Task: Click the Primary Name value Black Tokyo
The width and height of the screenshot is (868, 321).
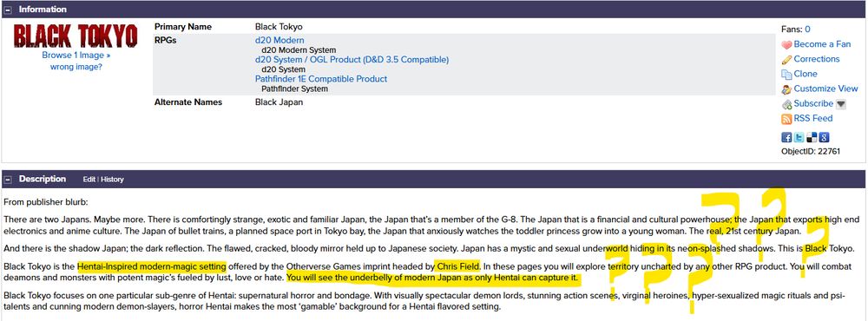Action: [x=279, y=27]
